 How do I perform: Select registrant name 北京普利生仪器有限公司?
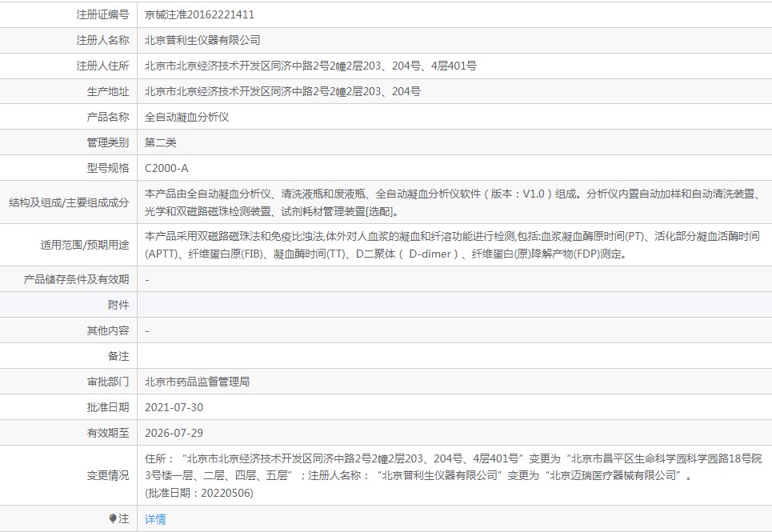pos(202,40)
